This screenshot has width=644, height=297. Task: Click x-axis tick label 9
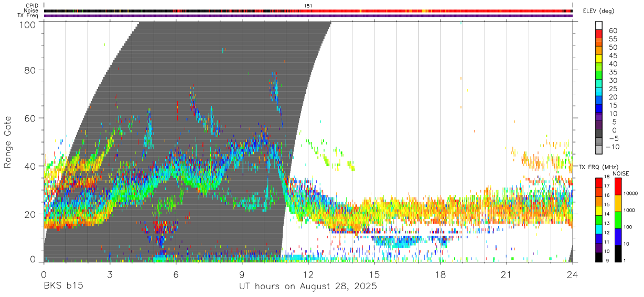pos(242,275)
